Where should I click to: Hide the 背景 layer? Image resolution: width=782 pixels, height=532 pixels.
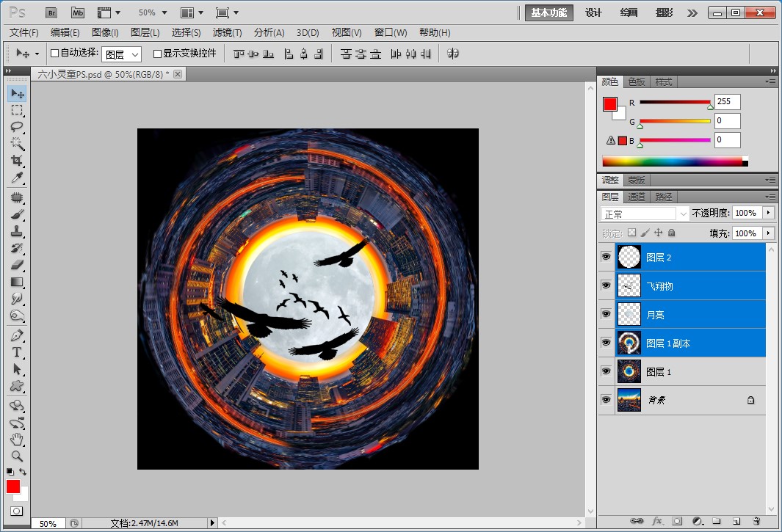click(606, 400)
